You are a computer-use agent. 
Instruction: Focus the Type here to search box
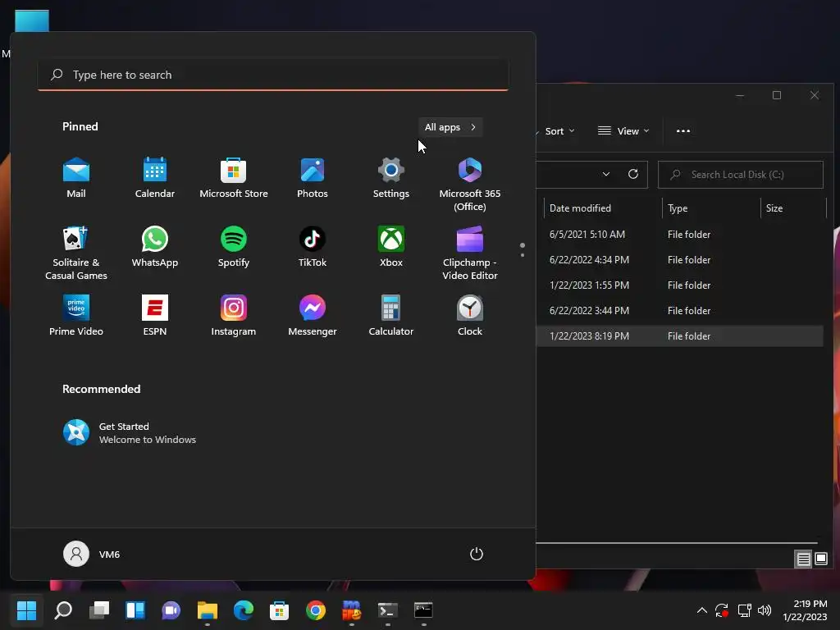(x=273, y=75)
